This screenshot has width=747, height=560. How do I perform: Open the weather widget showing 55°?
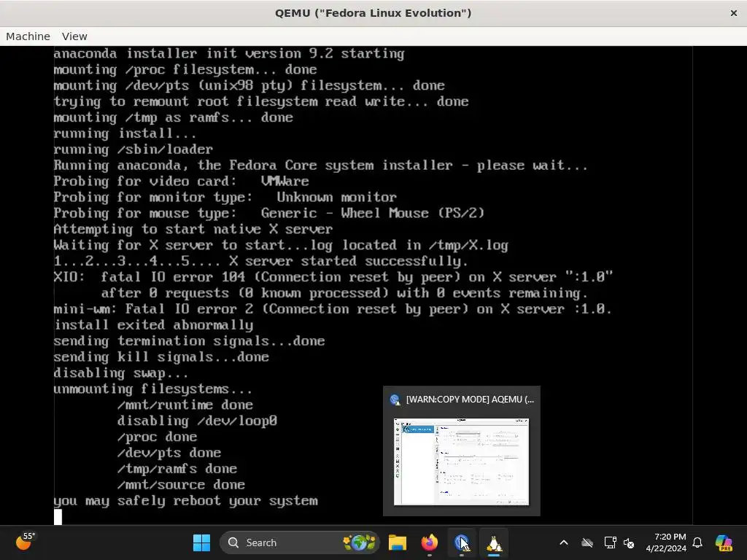tap(26, 542)
